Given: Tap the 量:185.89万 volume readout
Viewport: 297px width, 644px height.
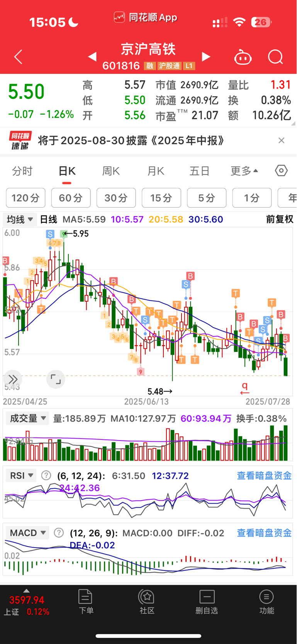Looking at the screenshot, I should tap(80, 419).
